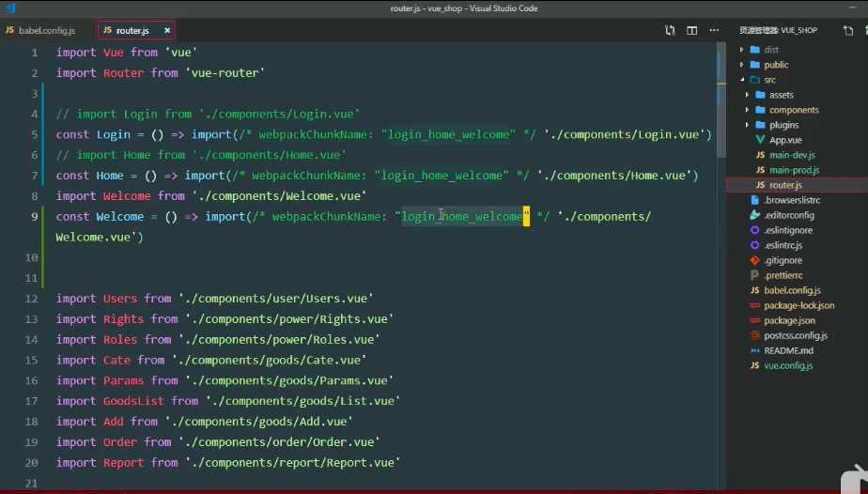Viewport: 868px width, 494px height.
Task: Click the git icon beside .gitignore
Action: point(754,260)
